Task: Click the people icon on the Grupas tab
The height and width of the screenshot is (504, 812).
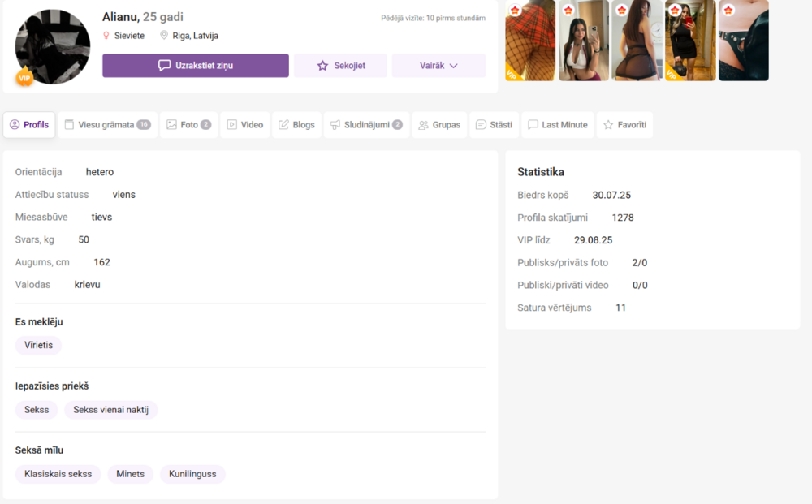Action: 423,125
